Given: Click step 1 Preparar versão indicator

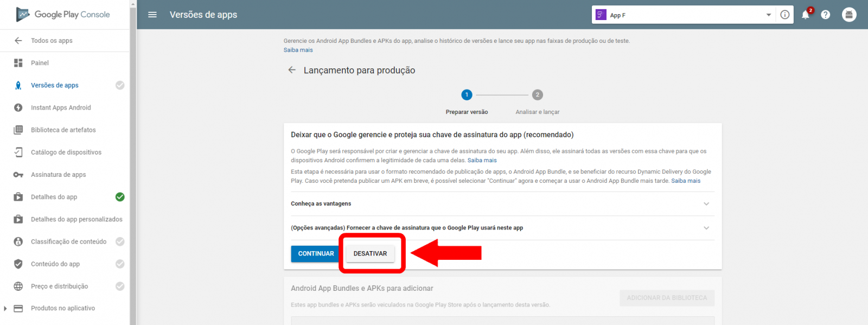Looking at the screenshot, I should pos(467,95).
